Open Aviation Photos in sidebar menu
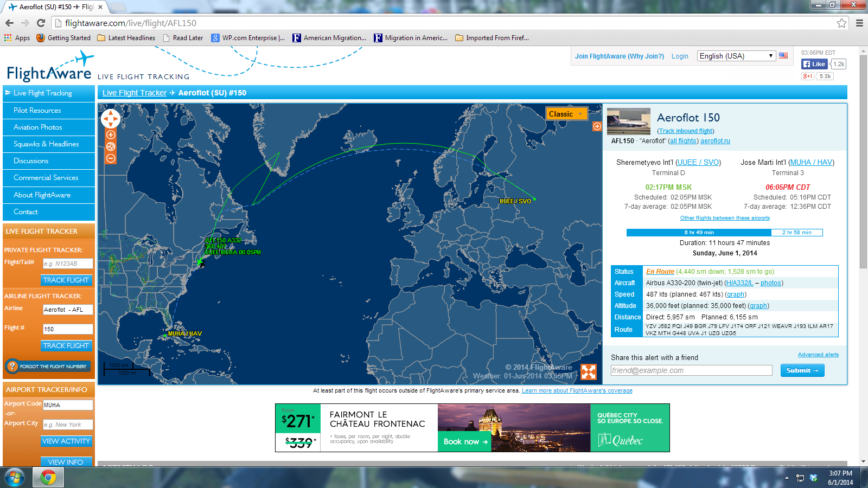868x488 pixels. point(38,127)
